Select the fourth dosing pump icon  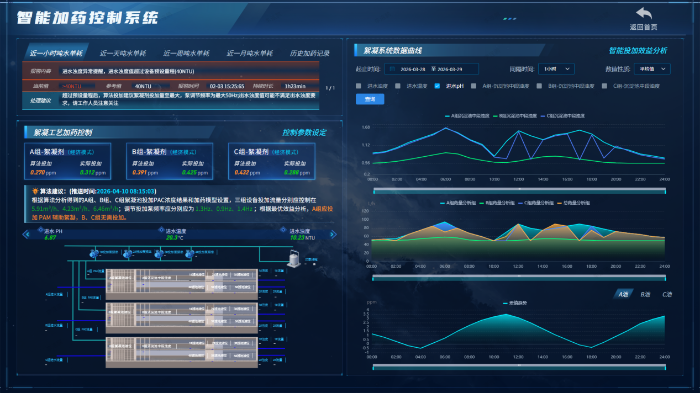pyautogui.click(x=190, y=254)
